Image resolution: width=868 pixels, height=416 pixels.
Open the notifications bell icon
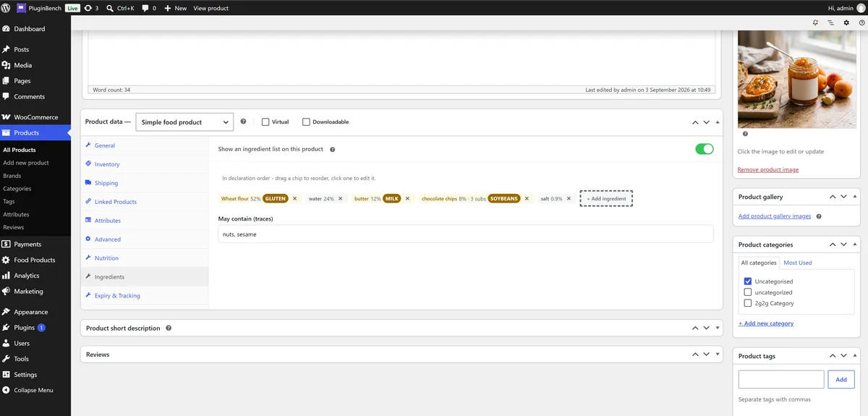click(x=815, y=22)
